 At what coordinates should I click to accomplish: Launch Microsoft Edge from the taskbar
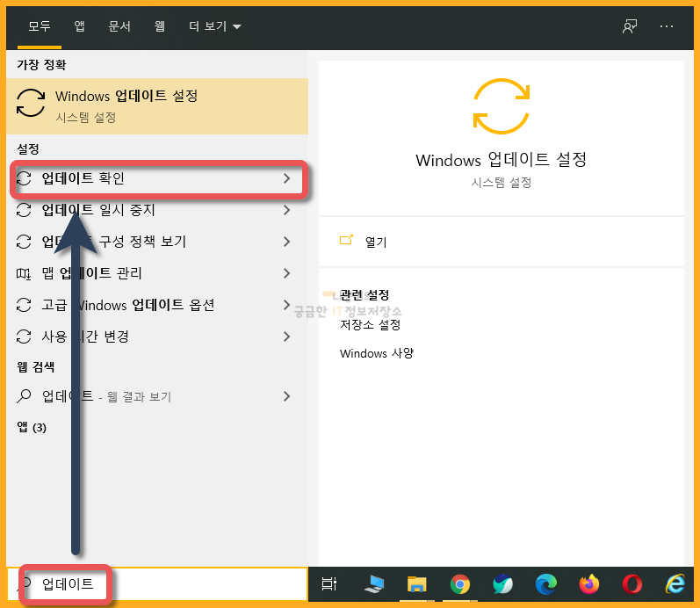point(546,584)
